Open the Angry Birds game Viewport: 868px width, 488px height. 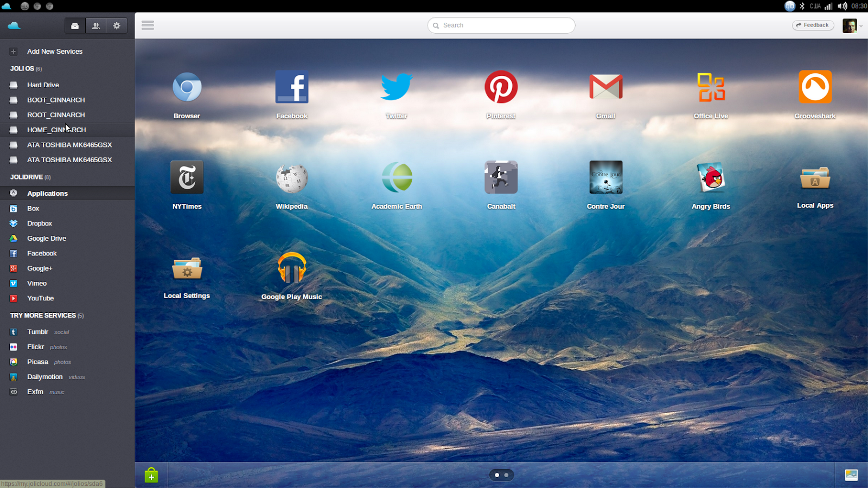[711, 177]
